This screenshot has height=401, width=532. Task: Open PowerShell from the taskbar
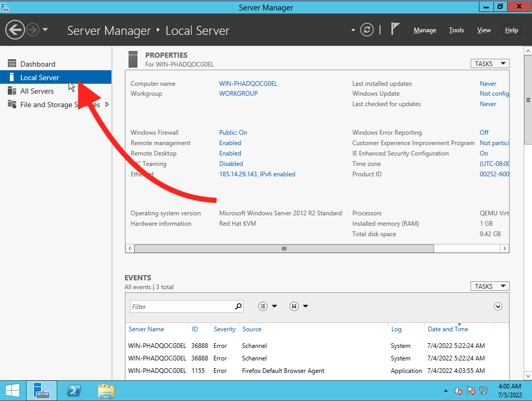pos(73,391)
